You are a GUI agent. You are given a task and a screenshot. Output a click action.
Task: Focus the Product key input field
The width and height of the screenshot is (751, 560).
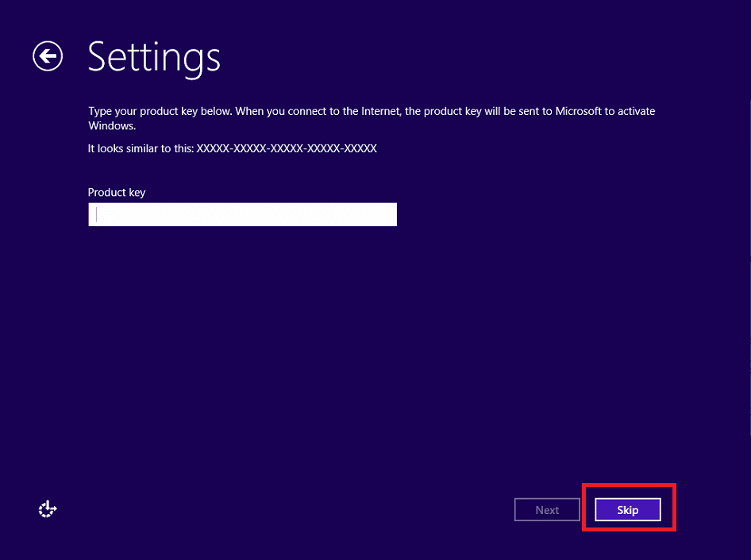click(242, 214)
